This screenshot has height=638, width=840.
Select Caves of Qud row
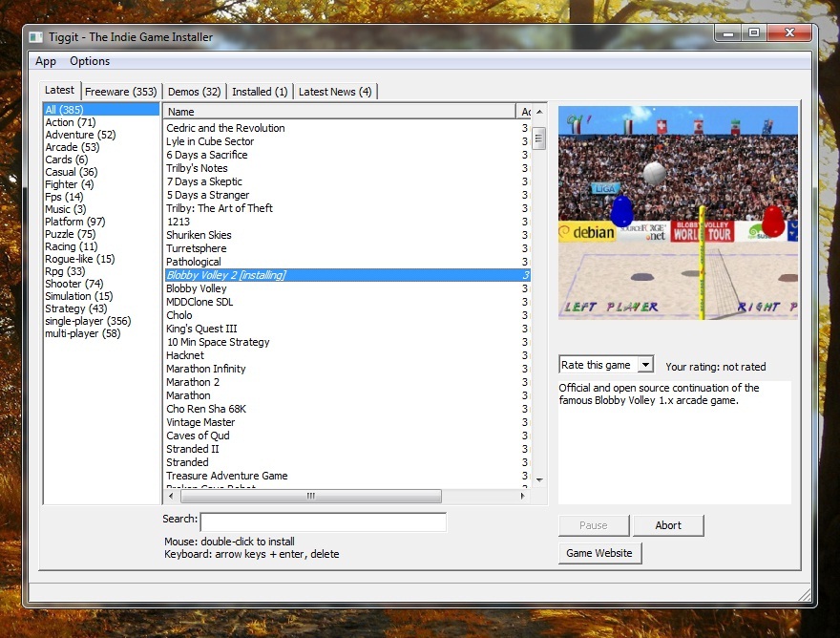(x=347, y=436)
